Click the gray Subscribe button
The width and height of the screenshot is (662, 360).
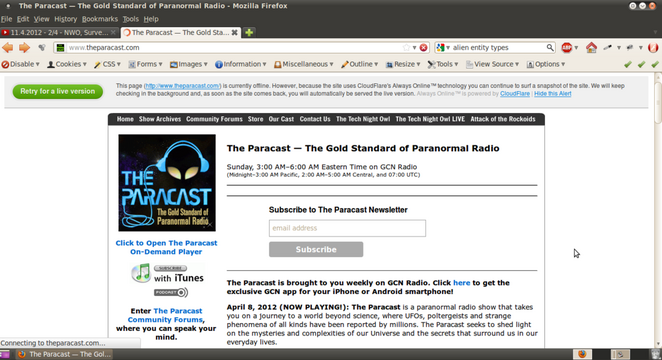pos(316,249)
